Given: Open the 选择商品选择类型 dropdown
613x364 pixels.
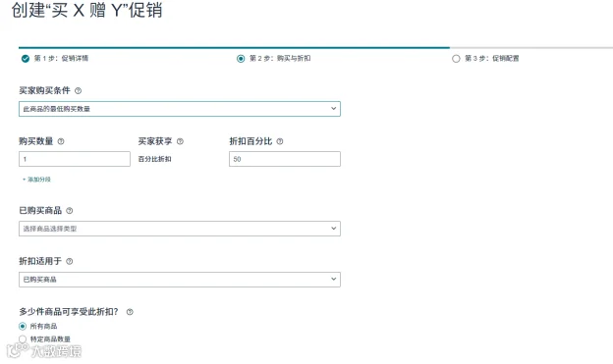Looking at the screenshot, I should [x=180, y=229].
